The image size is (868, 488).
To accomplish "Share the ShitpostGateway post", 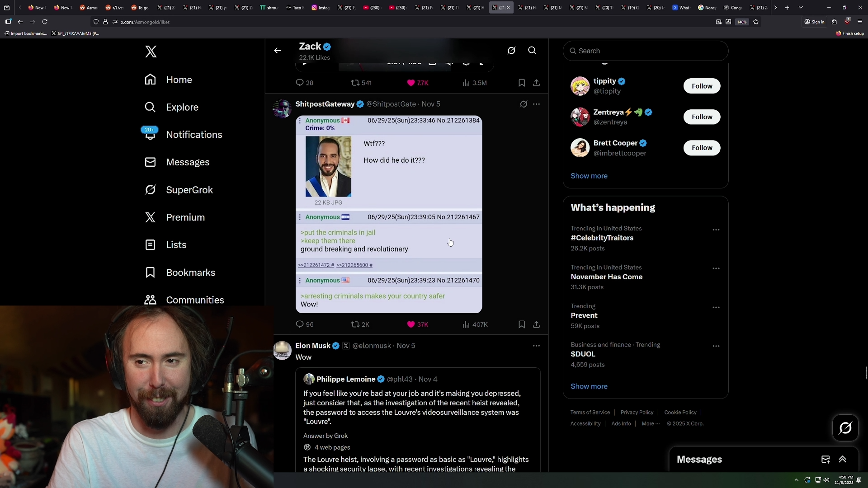I will 536,324.
